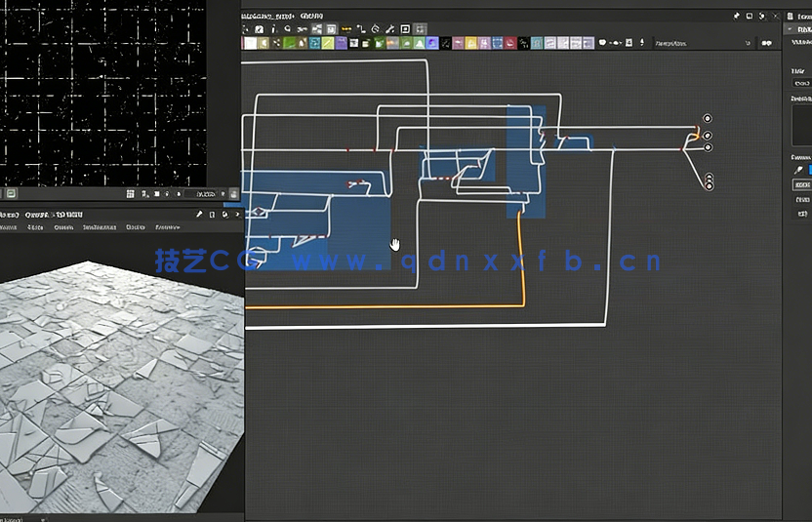Click the dark preview box in the properties panel
812x522 pixels.
tap(801, 125)
